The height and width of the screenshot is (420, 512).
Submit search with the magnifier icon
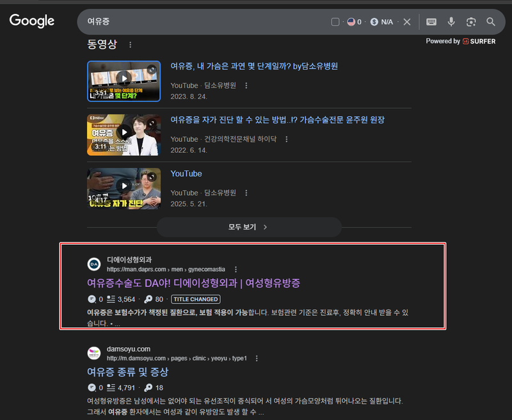(x=490, y=22)
